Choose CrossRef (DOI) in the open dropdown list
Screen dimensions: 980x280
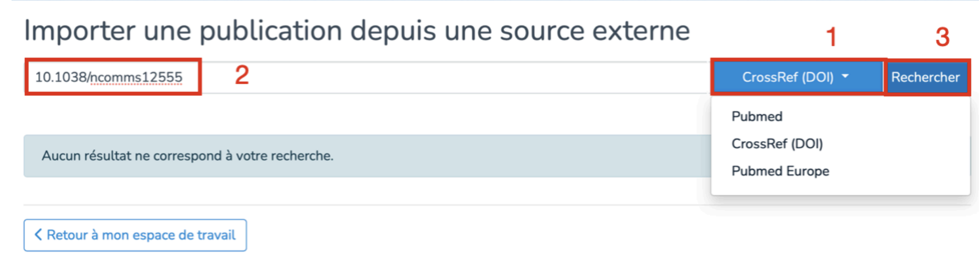[x=777, y=144]
